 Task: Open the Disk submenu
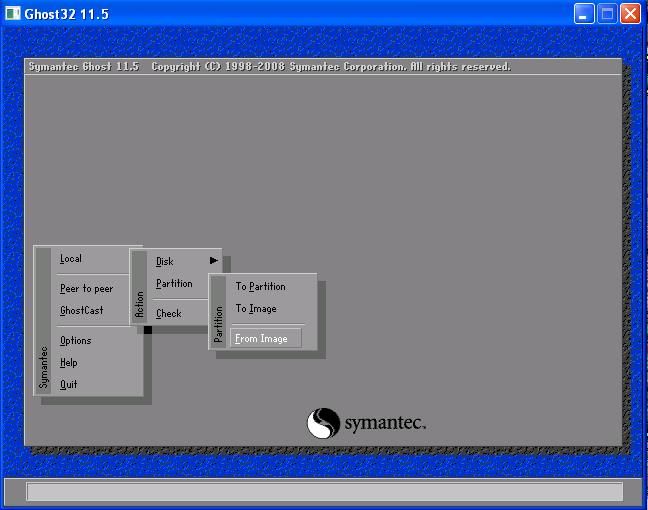point(164,262)
